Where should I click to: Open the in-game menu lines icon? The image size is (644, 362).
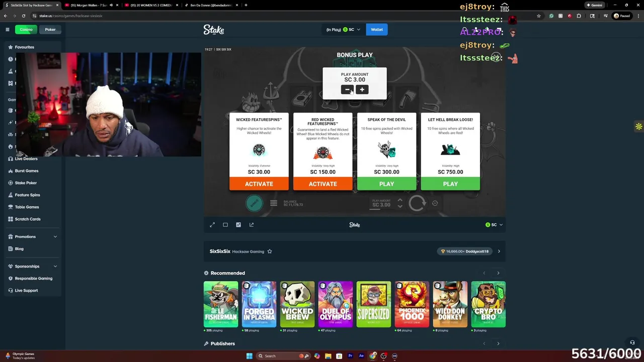click(274, 203)
